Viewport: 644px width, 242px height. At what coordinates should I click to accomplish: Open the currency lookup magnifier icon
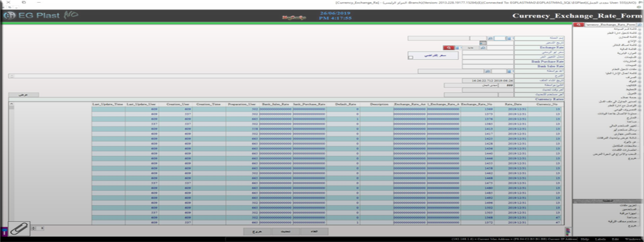pos(490,38)
